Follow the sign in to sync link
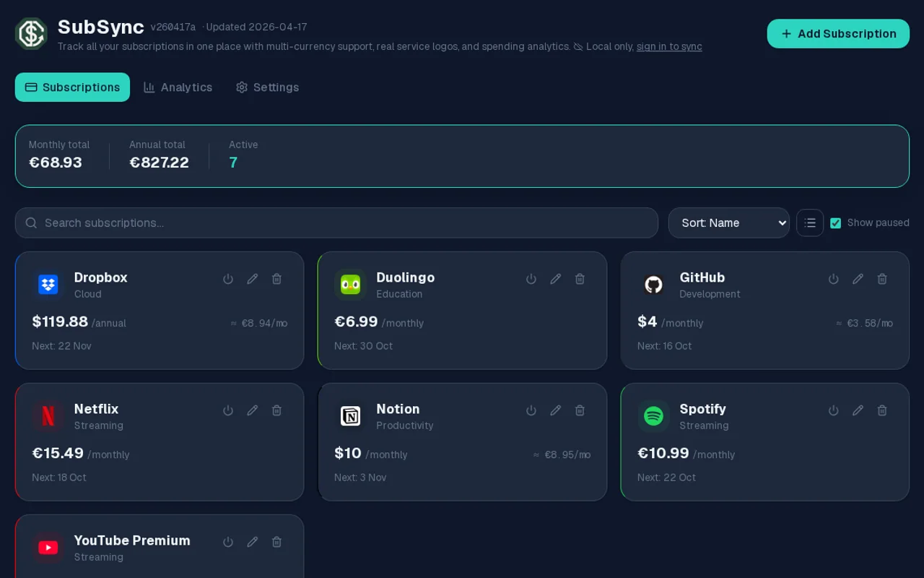 click(x=669, y=46)
